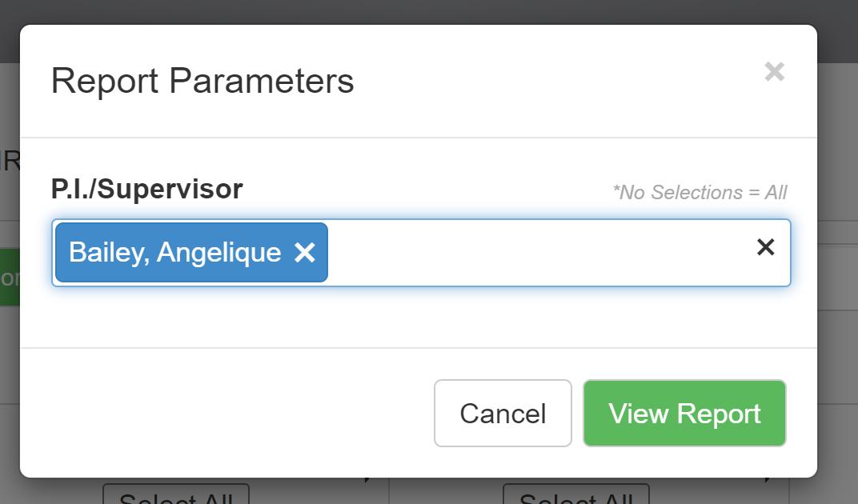Click the "No Selections = All" hint text

click(x=700, y=193)
